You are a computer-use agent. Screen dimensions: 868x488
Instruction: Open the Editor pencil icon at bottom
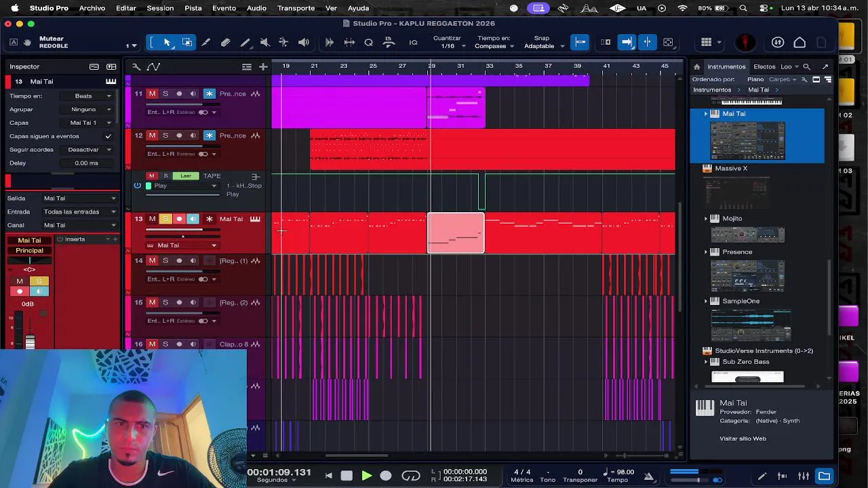click(762, 476)
